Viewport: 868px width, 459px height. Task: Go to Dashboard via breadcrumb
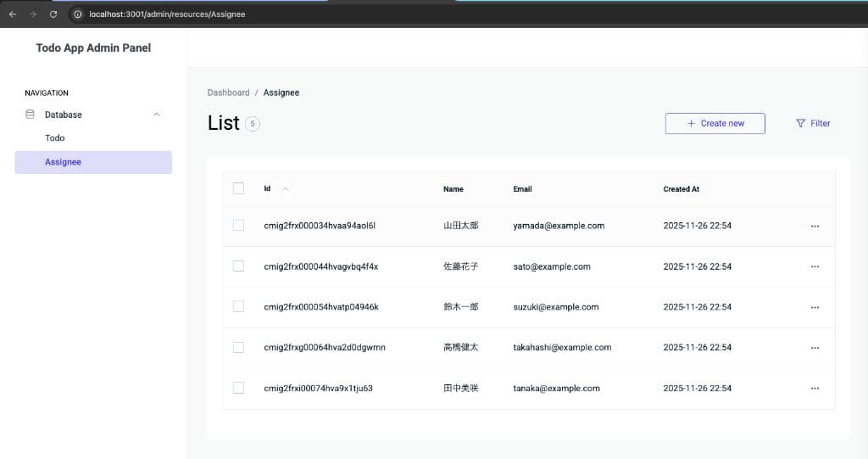(228, 92)
